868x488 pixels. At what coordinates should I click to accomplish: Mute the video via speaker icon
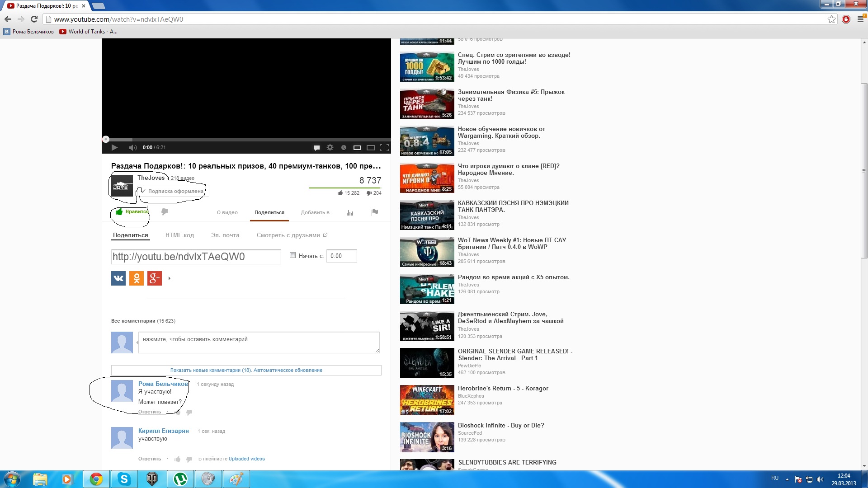(x=132, y=147)
